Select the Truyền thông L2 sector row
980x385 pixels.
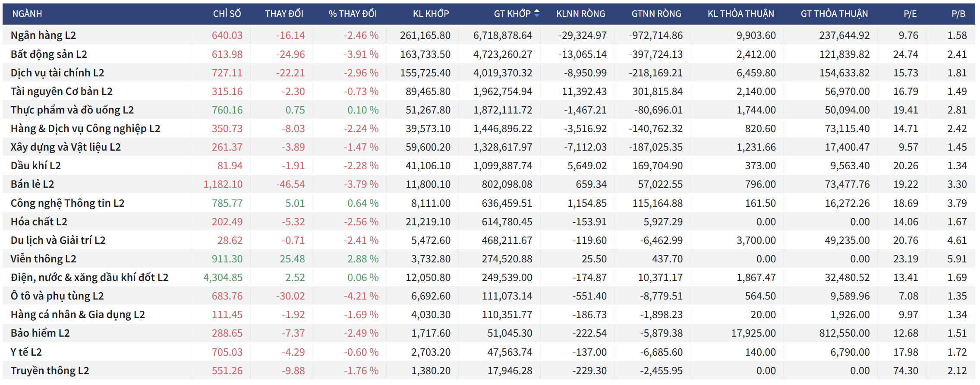(50, 371)
